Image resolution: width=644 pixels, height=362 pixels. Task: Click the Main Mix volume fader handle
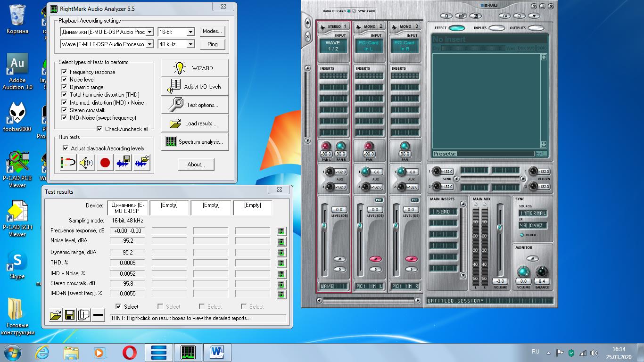pyautogui.click(x=500, y=228)
